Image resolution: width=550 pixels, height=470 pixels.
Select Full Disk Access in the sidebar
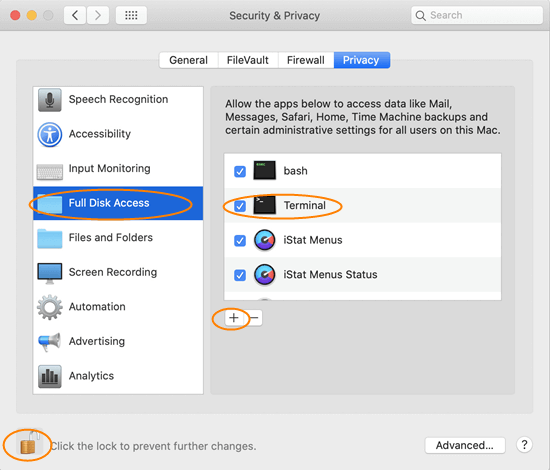pos(118,203)
